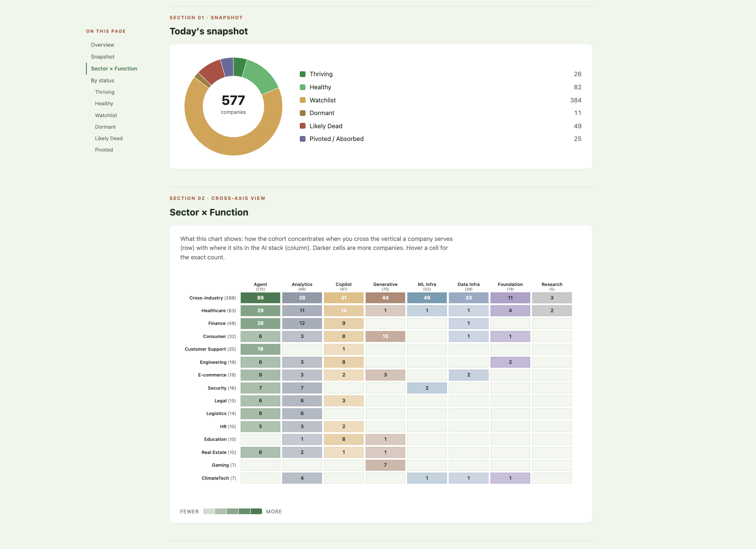Click the donut chart's 577 companies center
The width and height of the screenshot is (756, 549).
tap(233, 105)
